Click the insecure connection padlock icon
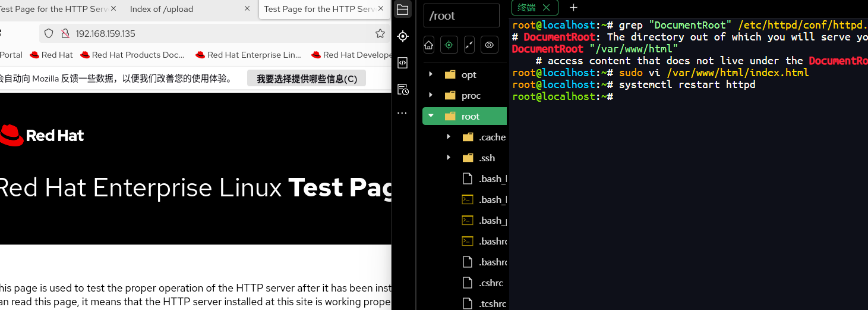 click(x=64, y=33)
